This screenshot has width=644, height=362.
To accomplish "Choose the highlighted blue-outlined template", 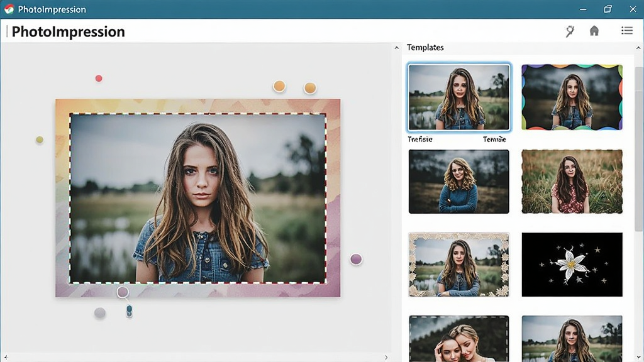I will coord(458,97).
